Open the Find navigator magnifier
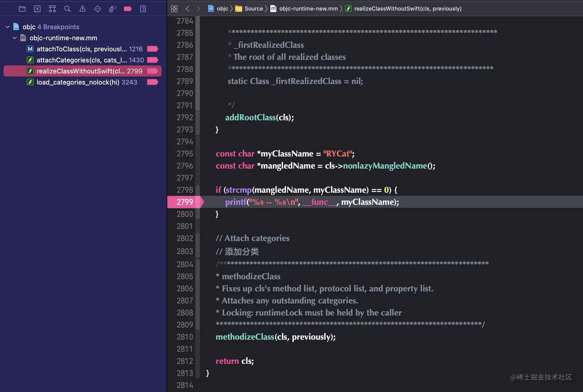 click(x=67, y=8)
